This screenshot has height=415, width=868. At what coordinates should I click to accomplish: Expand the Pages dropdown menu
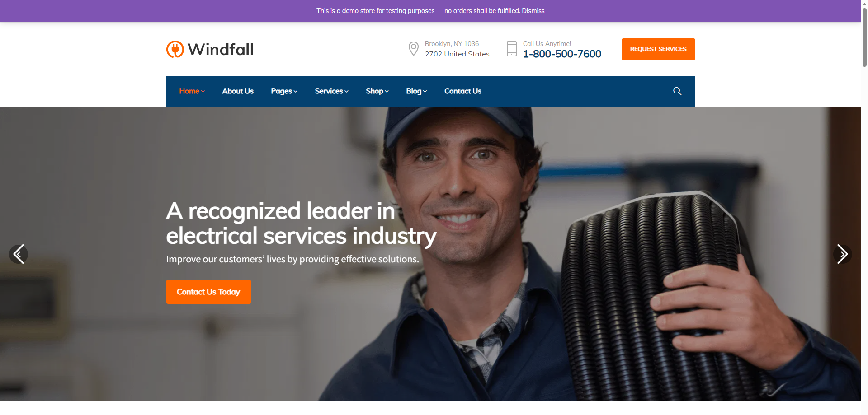click(284, 91)
